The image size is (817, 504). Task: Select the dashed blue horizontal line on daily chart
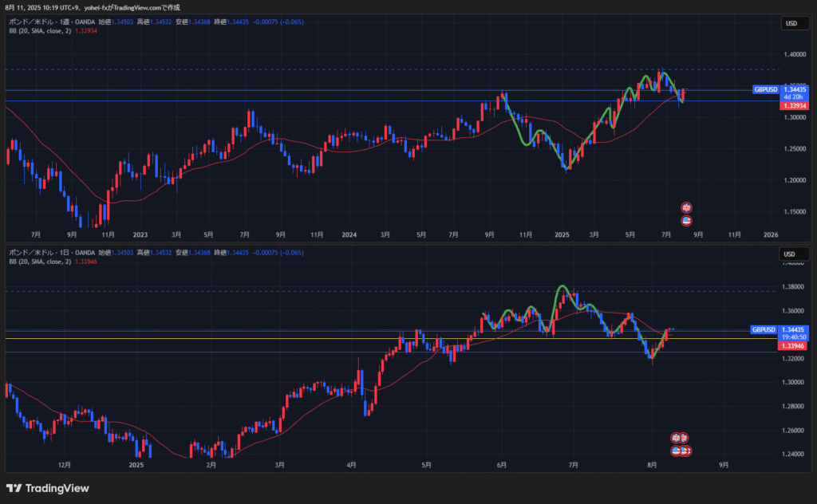click(391, 292)
